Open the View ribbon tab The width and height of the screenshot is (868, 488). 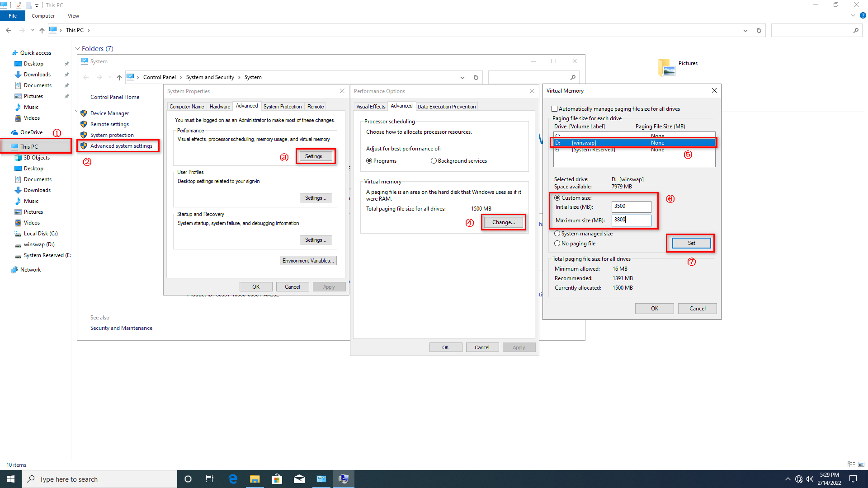pos(73,16)
